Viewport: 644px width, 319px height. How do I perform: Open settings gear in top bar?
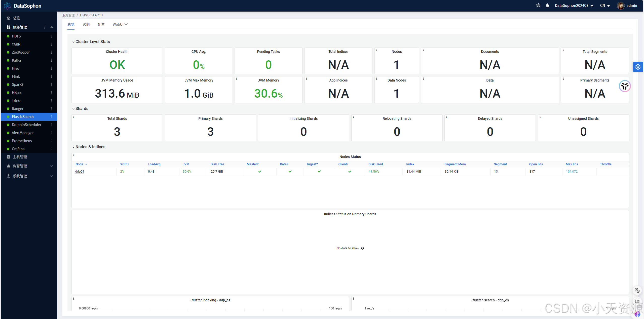(x=538, y=5)
